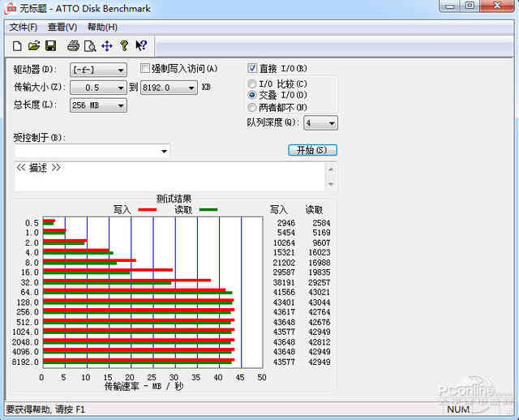Open the 驱动器 drive dropdown
The width and height of the screenshot is (519, 420).
pyautogui.click(x=98, y=71)
